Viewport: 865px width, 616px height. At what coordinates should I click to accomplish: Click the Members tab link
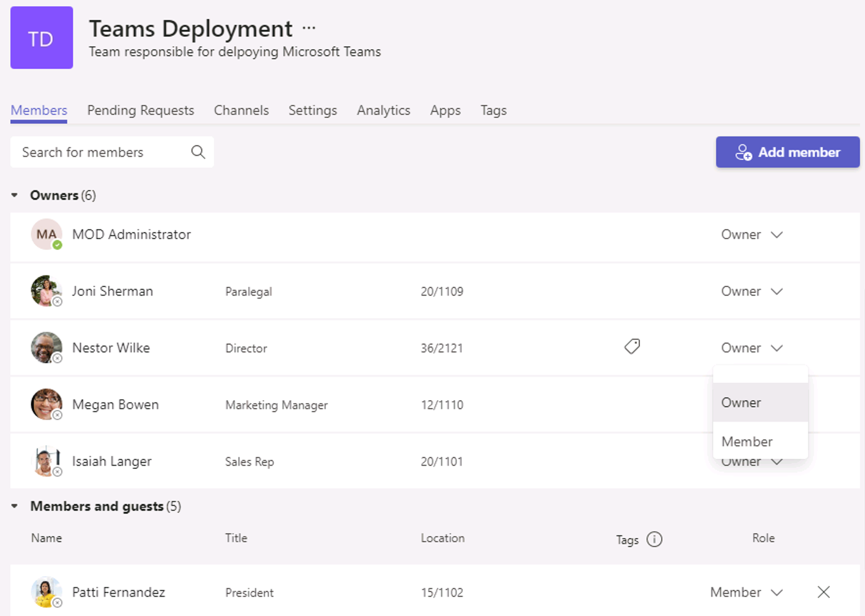tap(39, 110)
